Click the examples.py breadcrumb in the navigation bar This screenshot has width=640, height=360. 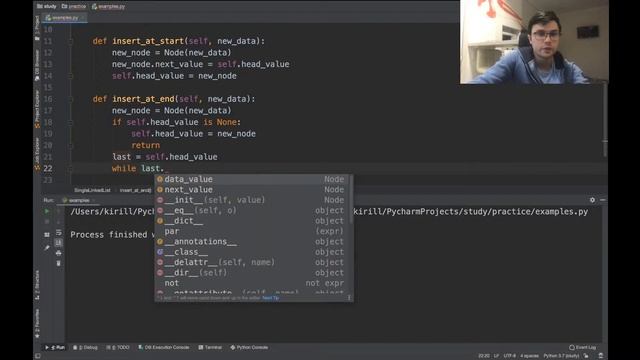coord(109,6)
